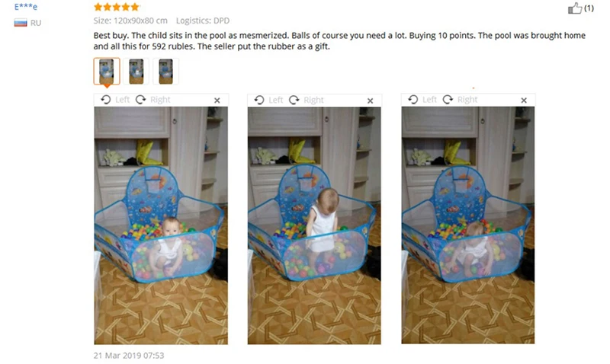The image size is (610, 364).
Task: Open the first enlarged ball pit photo
Action: 161,225
